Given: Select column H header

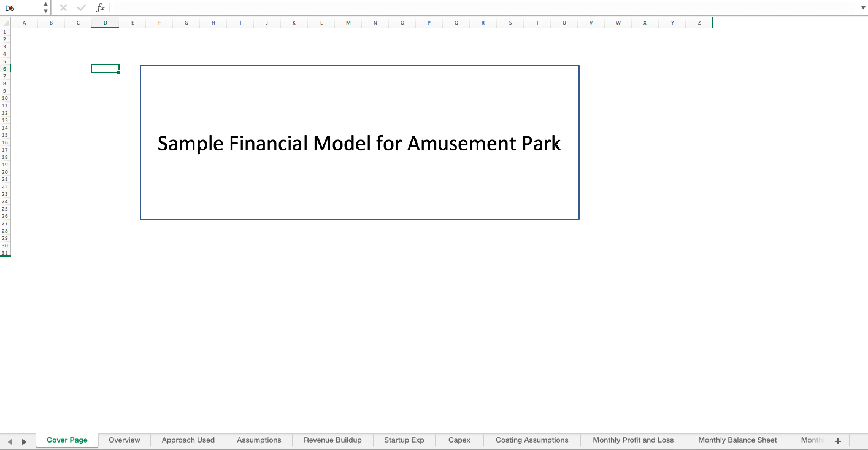Looking at the screenshot, I should pyautogui.click(x=213, y=23).
